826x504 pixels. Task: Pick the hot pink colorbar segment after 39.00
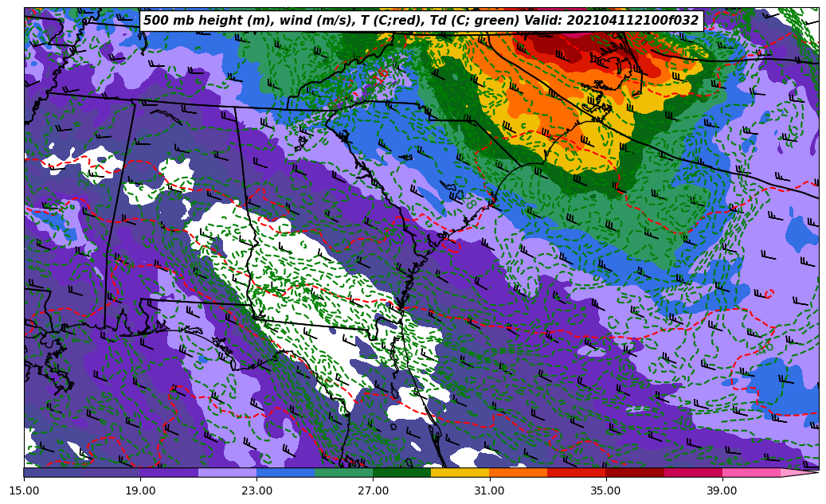pyautogui.click(x=751, y=472)
